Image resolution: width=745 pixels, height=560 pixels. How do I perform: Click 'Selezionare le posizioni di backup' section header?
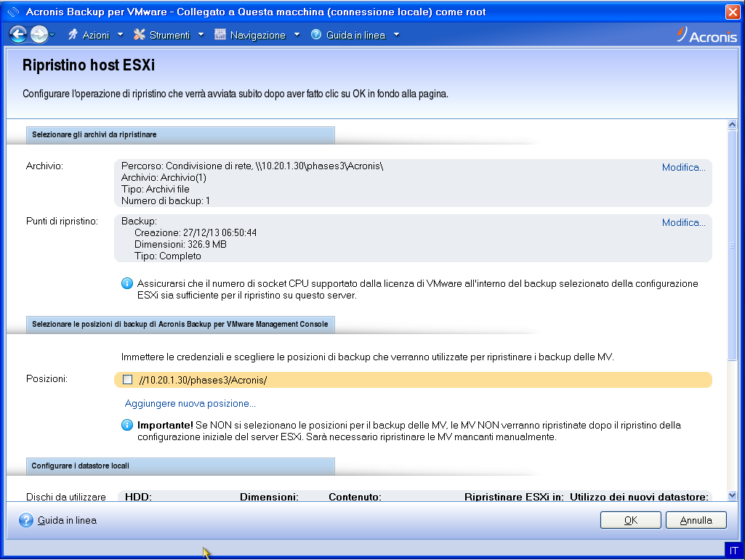click(180, 324)
